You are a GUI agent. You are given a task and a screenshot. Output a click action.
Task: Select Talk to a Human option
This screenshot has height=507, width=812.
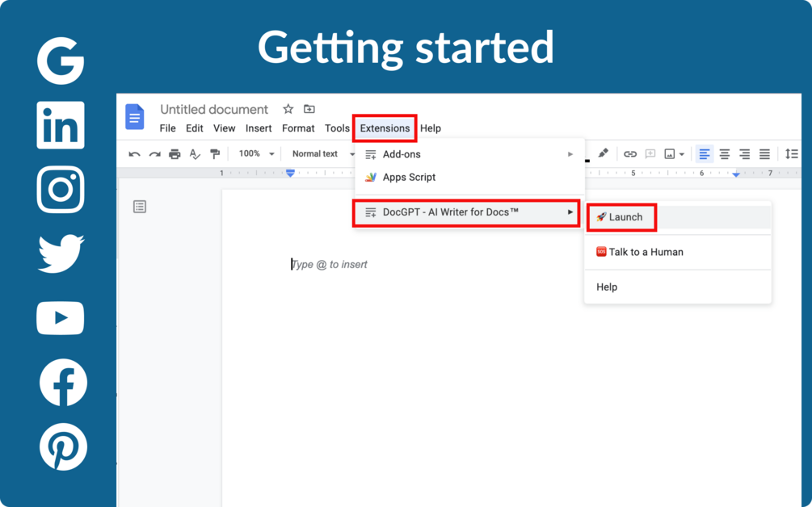click(x=677, y=252)
